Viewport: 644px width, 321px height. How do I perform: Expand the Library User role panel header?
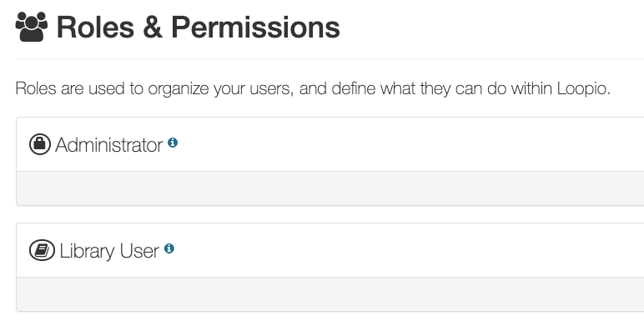[330, 250]
